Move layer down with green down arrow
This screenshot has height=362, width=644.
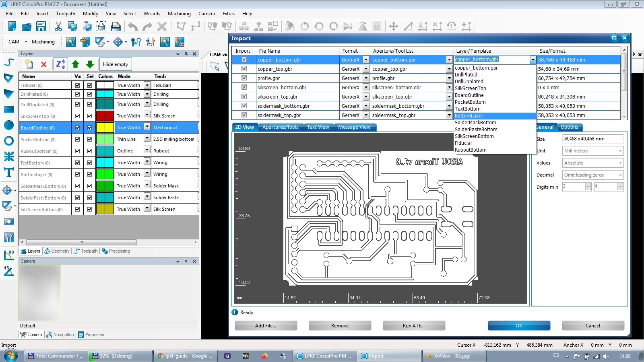point(90,64)
